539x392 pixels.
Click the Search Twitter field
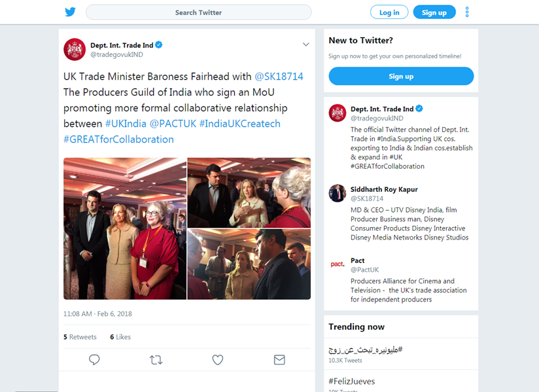click(x=198, y=12)
